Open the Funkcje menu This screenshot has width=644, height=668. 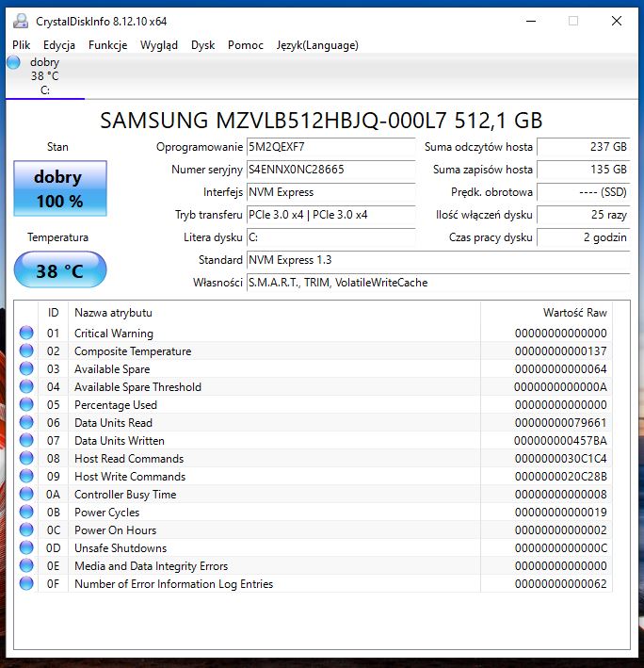(x=107, y=44)
